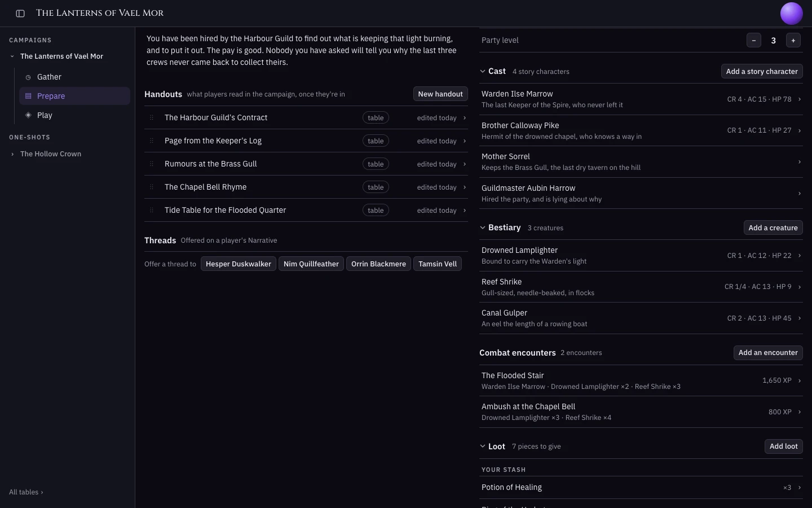Expand The Hollow Crown one-shot
The width and height of the screenshot is (812, 508).
pyautogui.click(x=12, y=154)
